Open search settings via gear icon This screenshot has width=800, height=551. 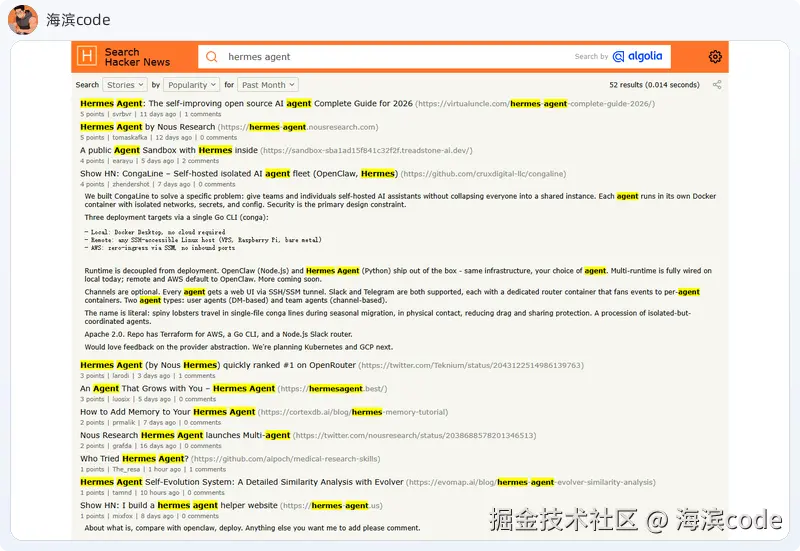pos(715,57)
